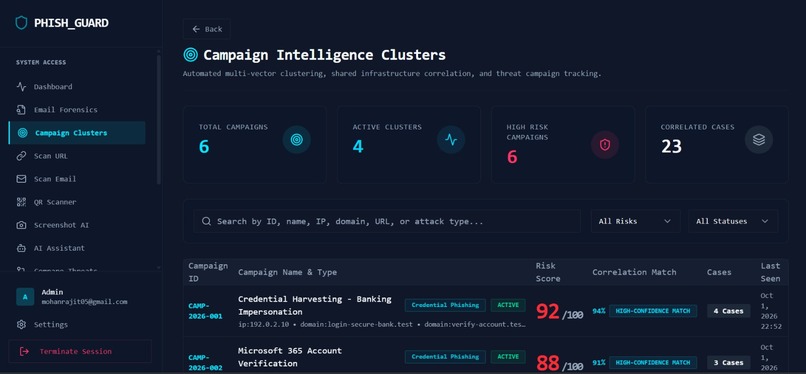Click the Correlated Cases value 23
This screenshot has height=374, width=806.
[x=671, y=147]
